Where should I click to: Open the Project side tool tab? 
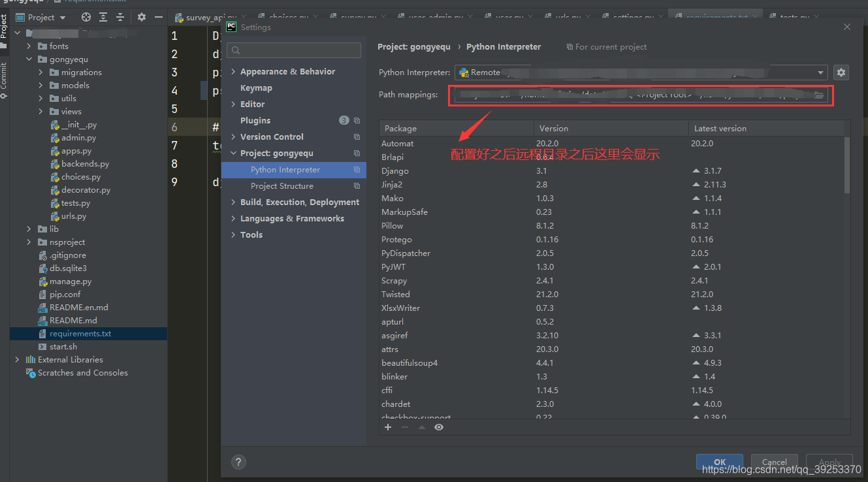(4, 29)
